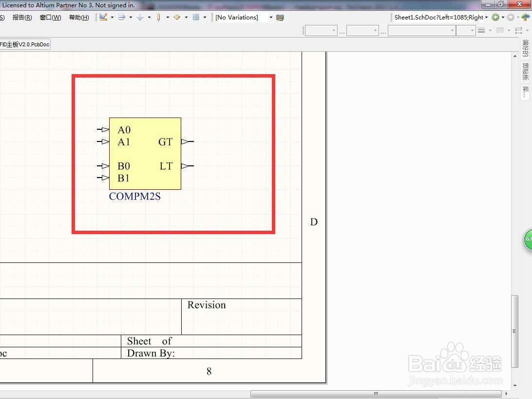The image size is (532, 399).
Task: Click the arrow style icon
Action: (518, 31)
